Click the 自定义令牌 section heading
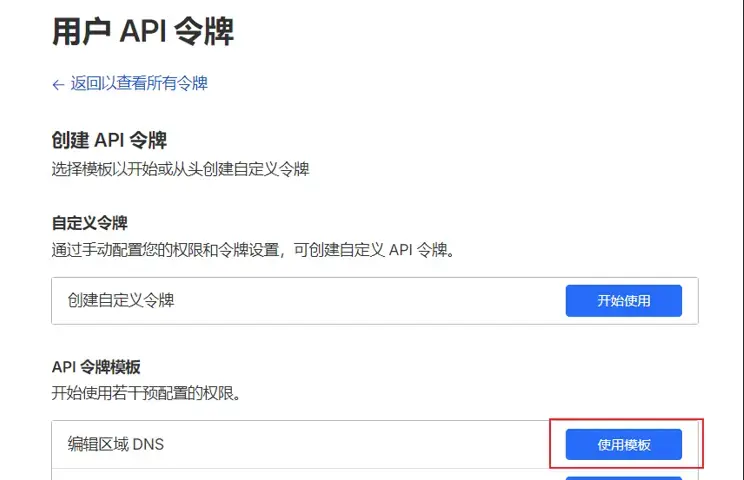 point(90,223)
